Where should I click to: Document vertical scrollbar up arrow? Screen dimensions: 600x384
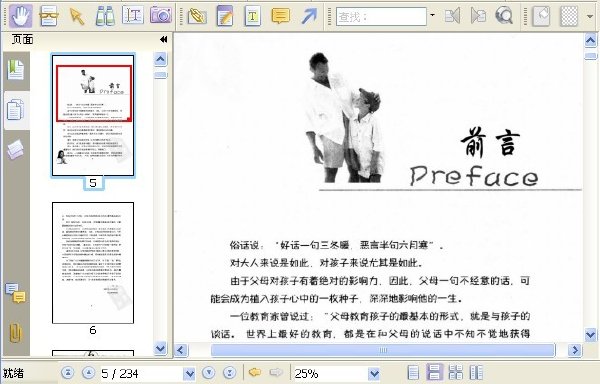point(590,40)
